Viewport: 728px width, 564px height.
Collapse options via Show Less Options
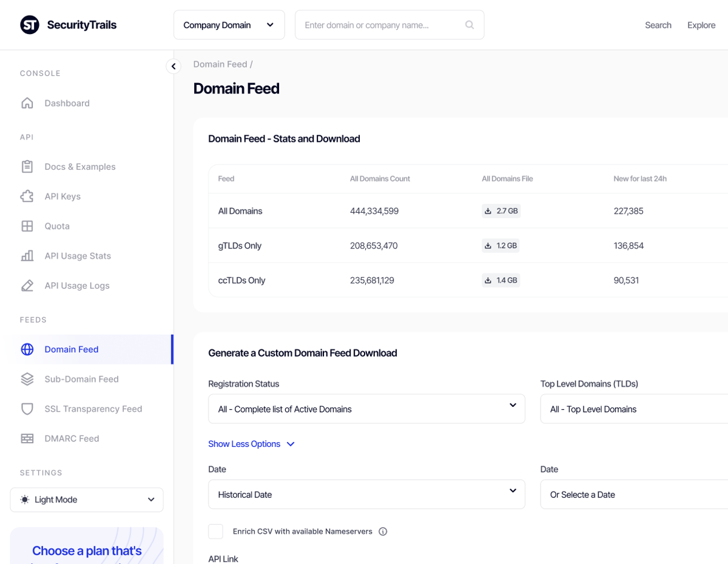[251, 444]
